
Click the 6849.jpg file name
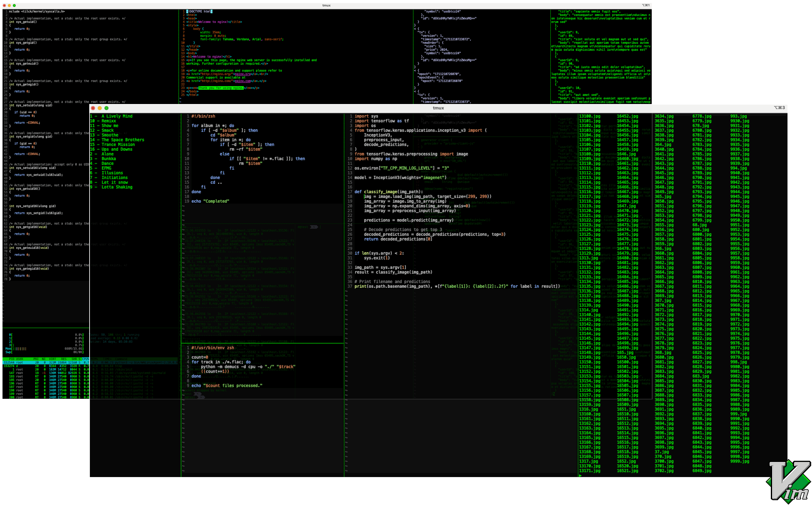702,470
